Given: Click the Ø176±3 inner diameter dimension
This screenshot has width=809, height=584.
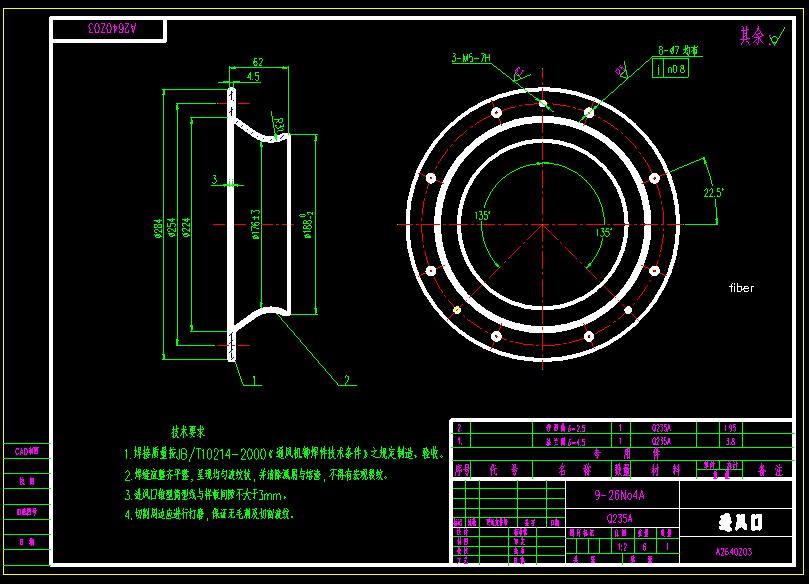Looking at the screenshot, I should [257, 226].
